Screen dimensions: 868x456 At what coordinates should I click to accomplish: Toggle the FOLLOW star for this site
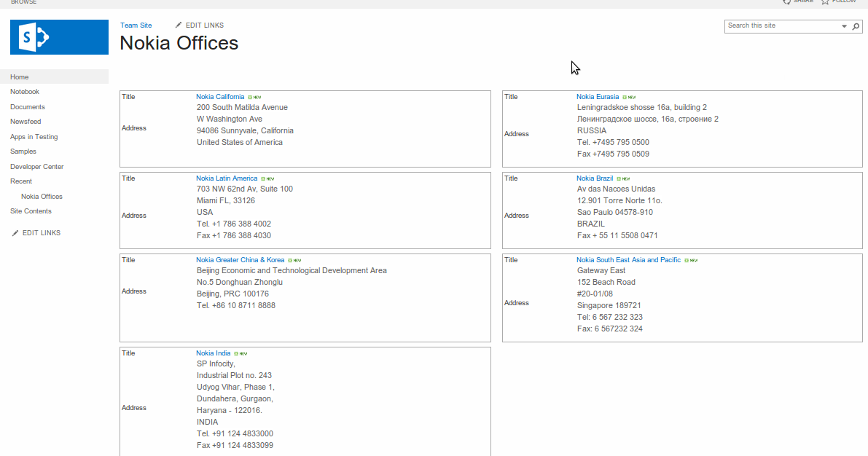826,1
